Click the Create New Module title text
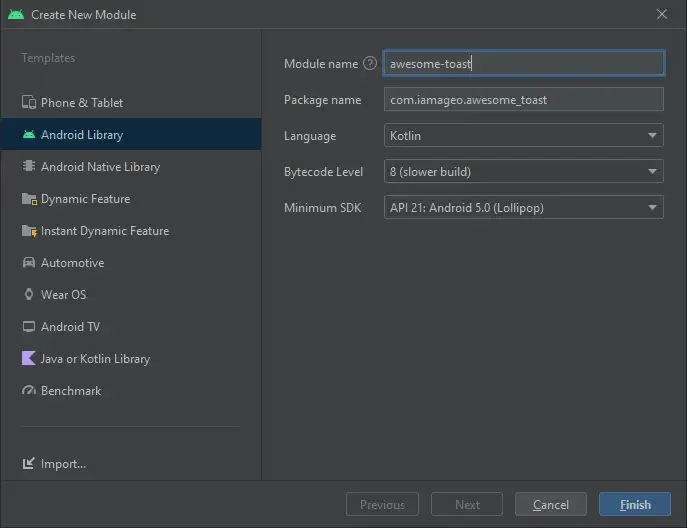The width and height of the screenshot is (687, 528). (84, 15)
